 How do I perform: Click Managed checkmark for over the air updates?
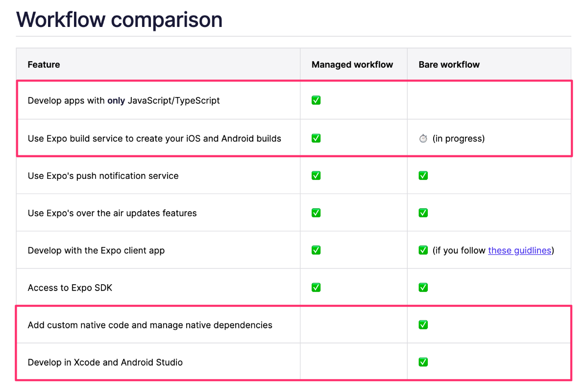pos(316,213)
